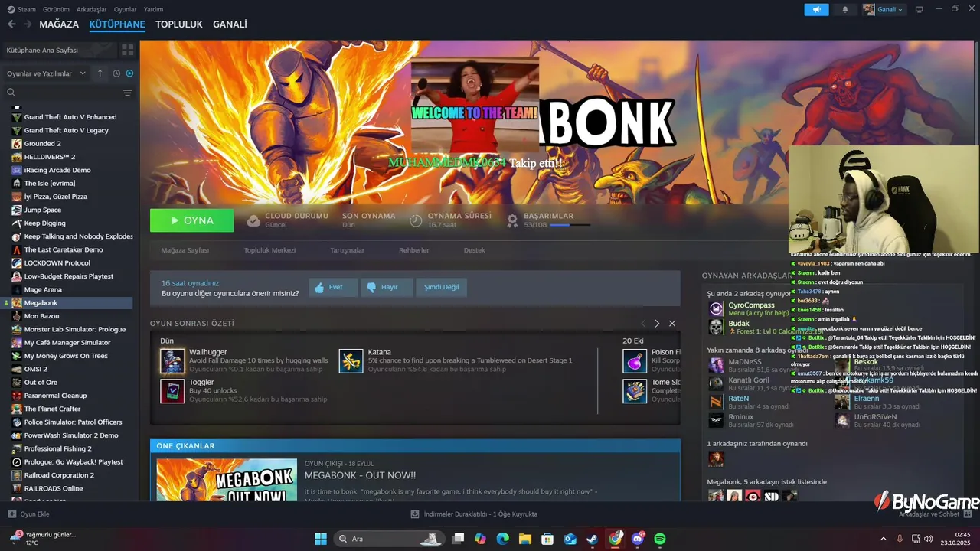Select HELLDIVERS 2 in the game list
This screenshot has width=980, height=551.
click(67, 157)
